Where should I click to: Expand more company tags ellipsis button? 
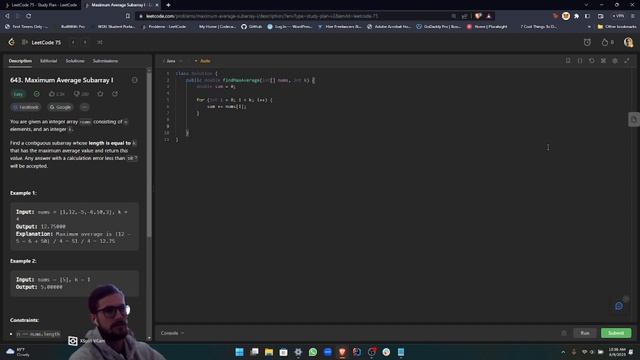[x=84, y=107]
